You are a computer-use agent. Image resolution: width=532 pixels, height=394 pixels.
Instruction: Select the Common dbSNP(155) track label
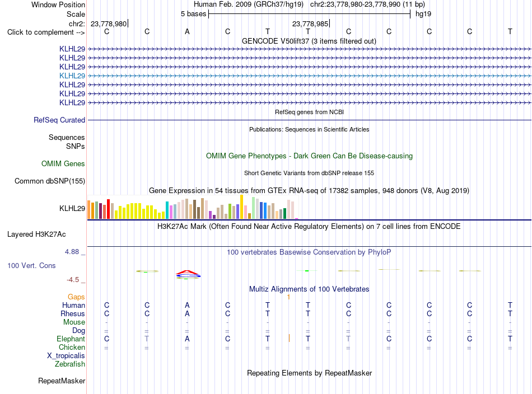pos(50,181)
